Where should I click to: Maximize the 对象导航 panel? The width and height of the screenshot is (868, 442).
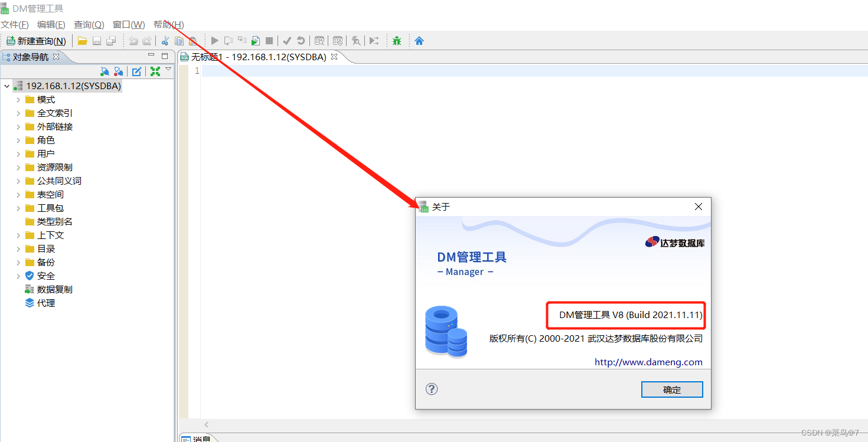(x=165, y=56)
